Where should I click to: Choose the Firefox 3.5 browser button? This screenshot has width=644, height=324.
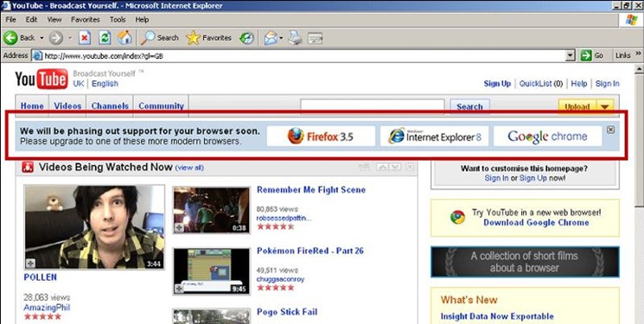click(x=321, y=136)
